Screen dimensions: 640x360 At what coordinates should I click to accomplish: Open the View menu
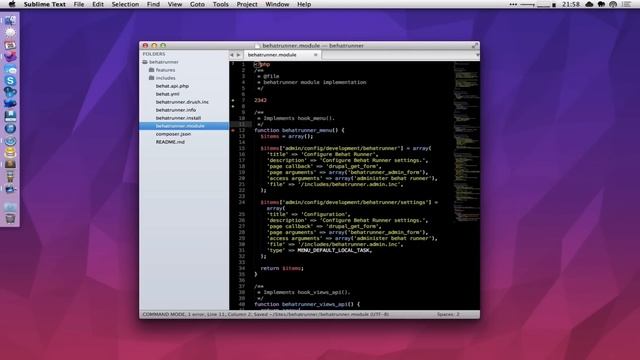175,4
